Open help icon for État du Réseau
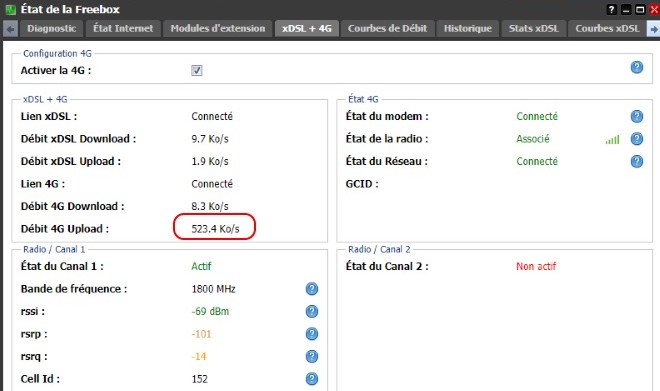The height and width of the screenshot is (391, 660). (x=637, y=161)
